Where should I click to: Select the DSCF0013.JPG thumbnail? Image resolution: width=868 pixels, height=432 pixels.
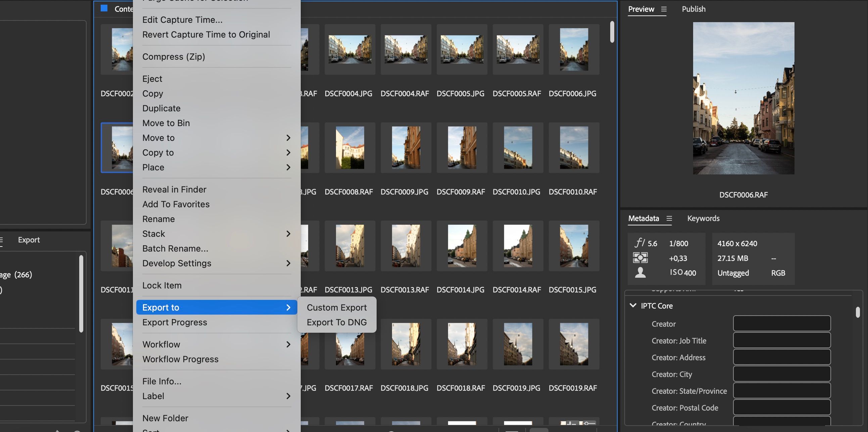click(350, 246)
